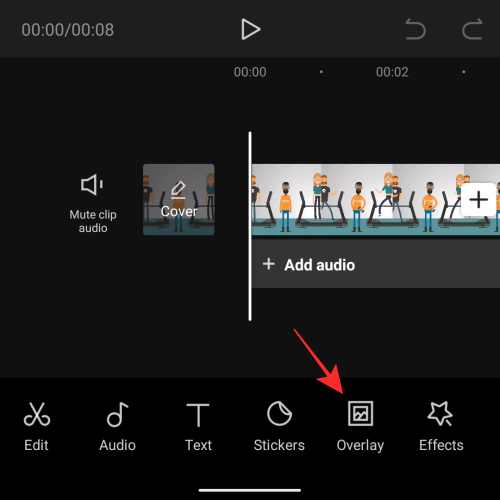Click the 00:00/00:08 time counter
The height and width of the screenshot is (500, 500).
(x=68, y=30)
